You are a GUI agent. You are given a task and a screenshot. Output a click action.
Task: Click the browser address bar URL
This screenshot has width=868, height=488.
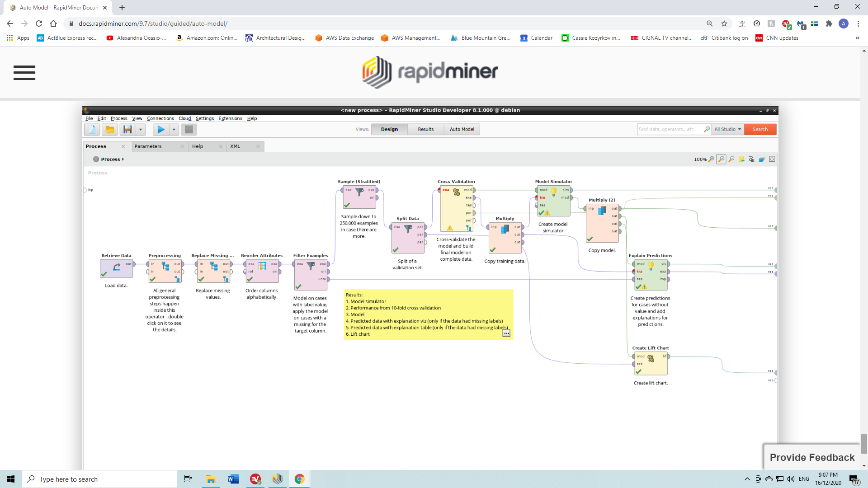coord(153,23)
